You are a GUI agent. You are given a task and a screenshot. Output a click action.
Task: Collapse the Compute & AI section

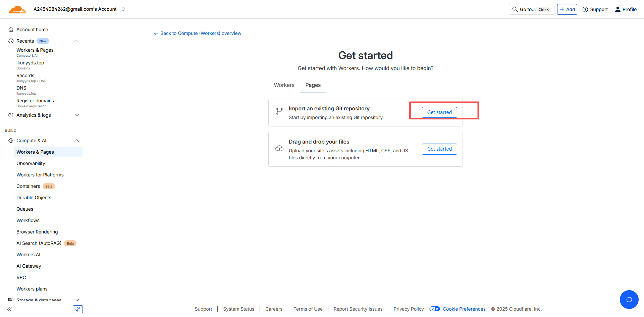pyautogui.click(x=76, y=141)
